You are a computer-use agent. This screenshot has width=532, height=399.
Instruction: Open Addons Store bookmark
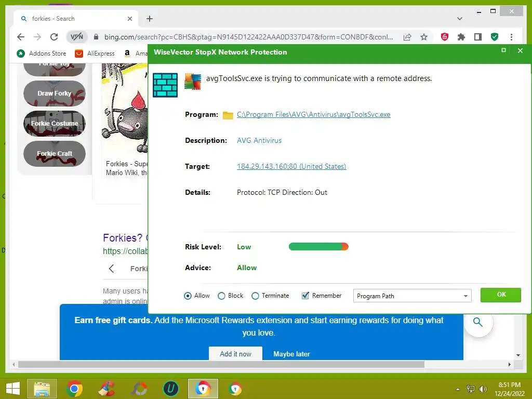[x=42, y=54]
